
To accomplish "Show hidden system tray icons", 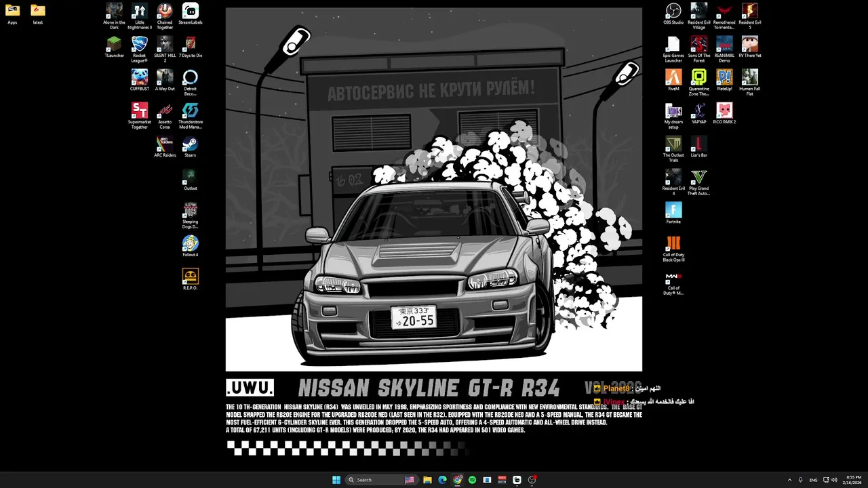I will tap(789, 480).
